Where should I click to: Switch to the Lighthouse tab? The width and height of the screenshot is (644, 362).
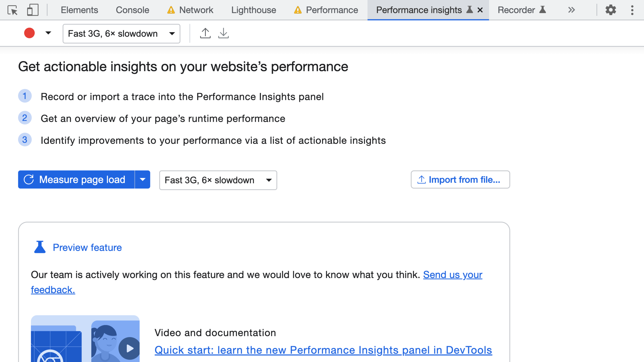coord(254,10)
